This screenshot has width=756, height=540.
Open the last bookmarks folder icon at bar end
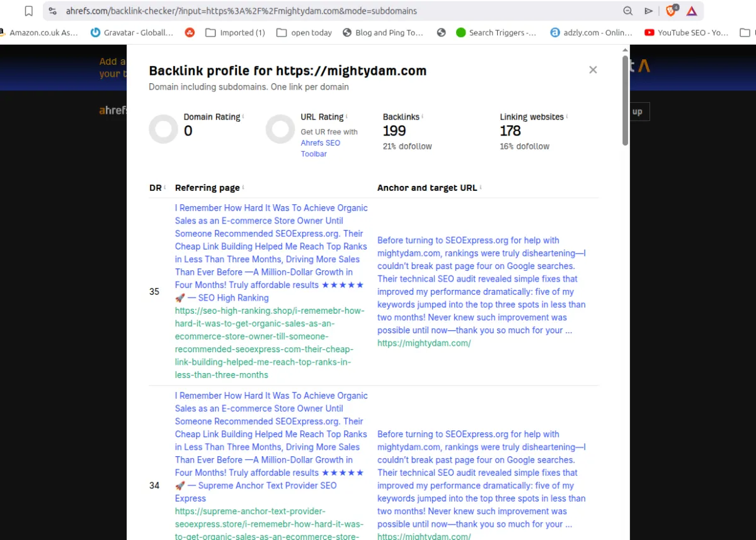(x=745, y=33)
